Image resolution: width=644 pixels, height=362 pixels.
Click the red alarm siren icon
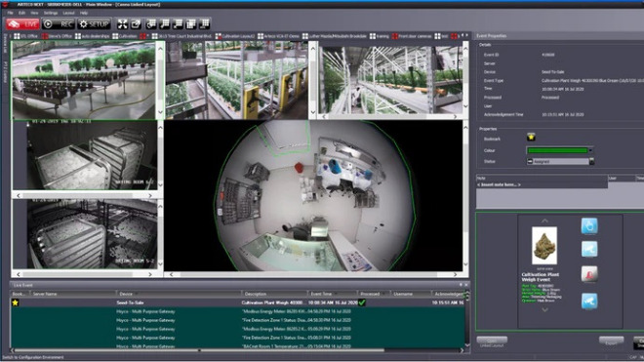589,274
